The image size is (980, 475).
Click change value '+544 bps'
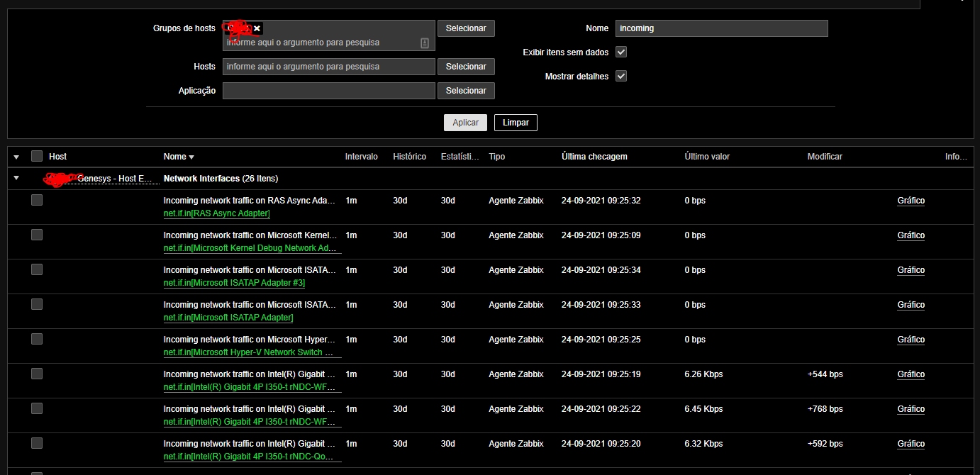click(x=825, y=374)
